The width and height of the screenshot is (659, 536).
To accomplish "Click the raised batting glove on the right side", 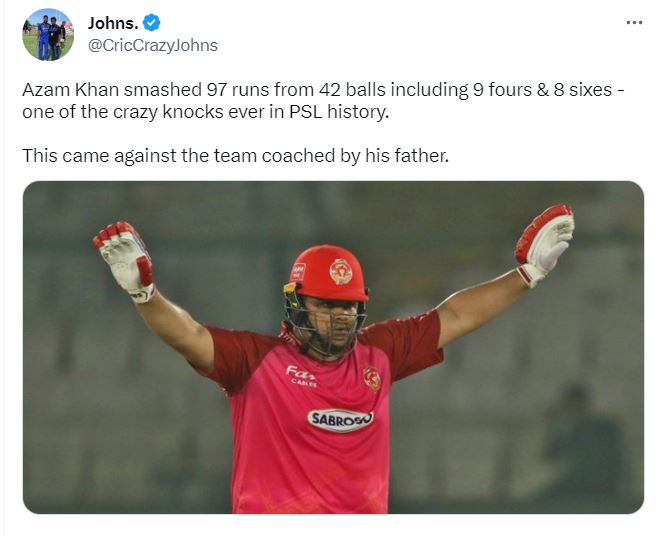I will 545,245.
